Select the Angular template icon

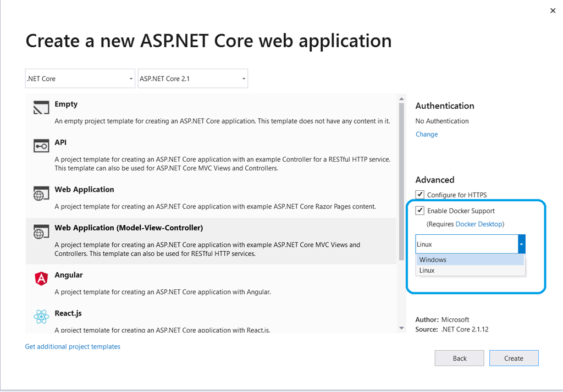[x=41, y=278]
